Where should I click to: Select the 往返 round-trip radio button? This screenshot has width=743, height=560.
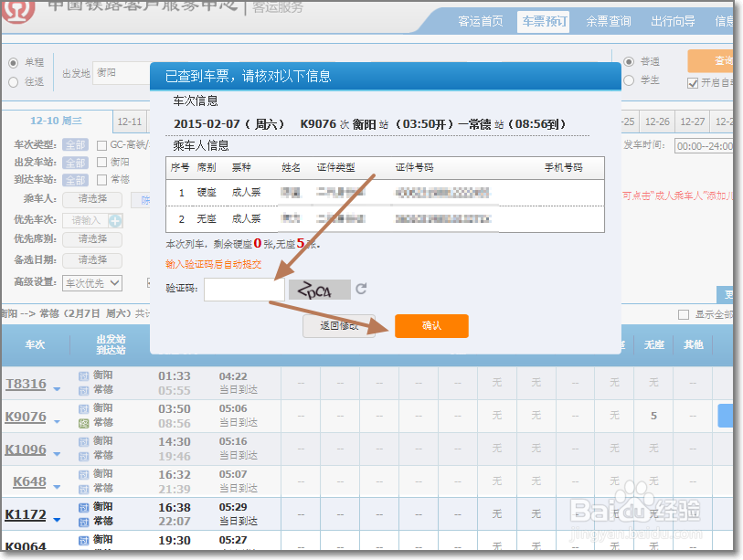pyautogui.click(x=13, y=82)
